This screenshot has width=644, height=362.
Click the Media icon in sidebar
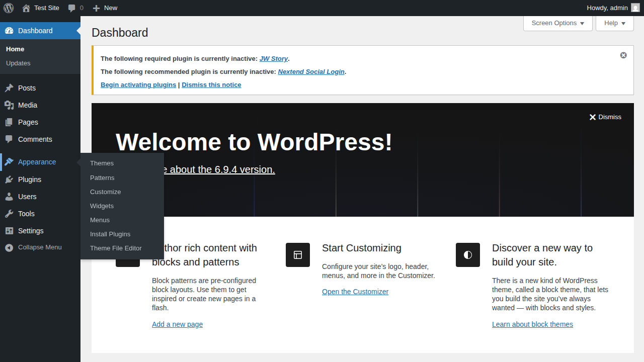click(9, 105)
